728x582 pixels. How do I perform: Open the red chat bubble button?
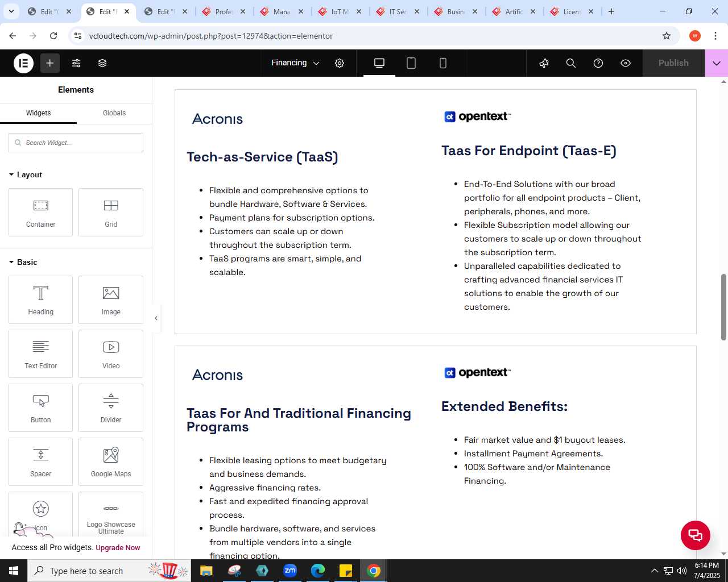[x=695, y=535]
